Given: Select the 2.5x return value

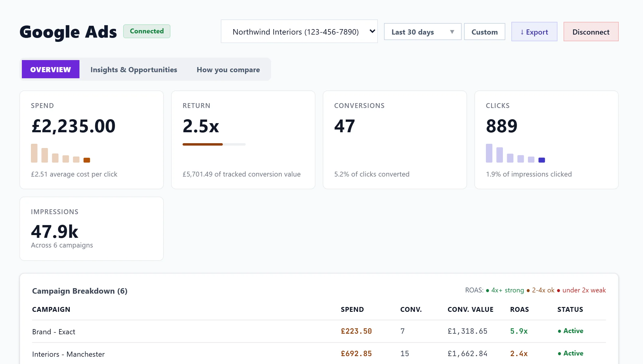Looking at the screenshot, I should [x=201, y=126].
